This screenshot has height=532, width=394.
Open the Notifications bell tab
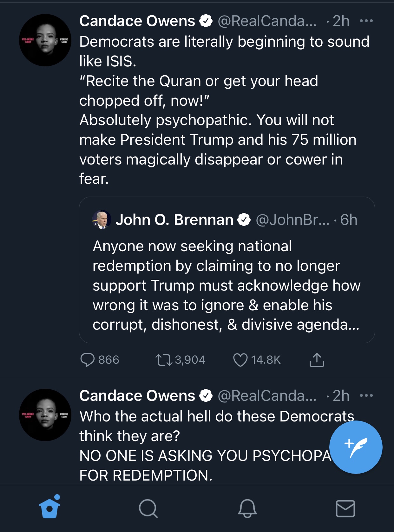coord(247,508)
